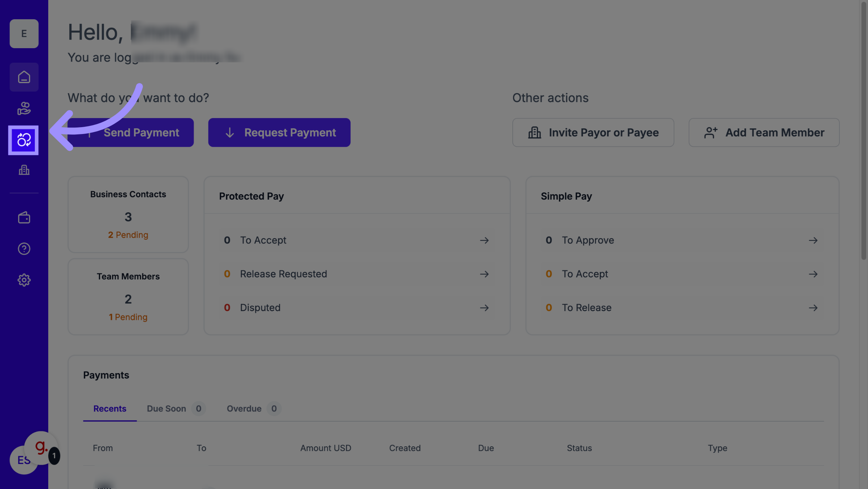
Task: Click the Request Payment button
Action: 279,133
